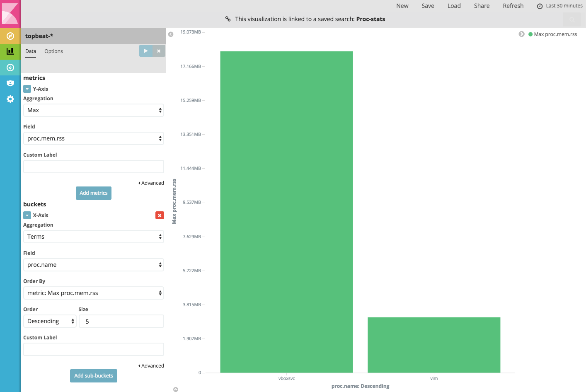Click Share in the top menu
This screenshot has height=392, width=586.
coord(482,6)
